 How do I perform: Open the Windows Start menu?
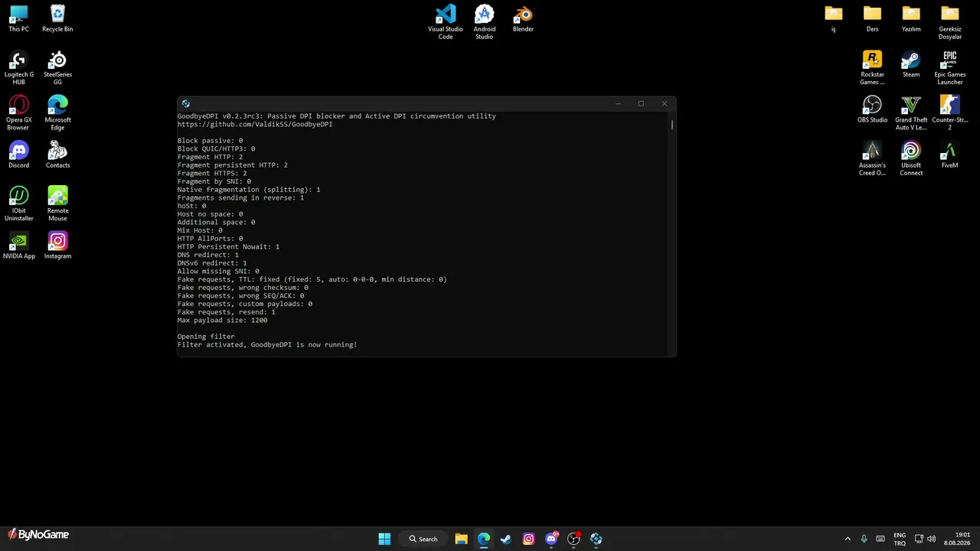(384, 539)
